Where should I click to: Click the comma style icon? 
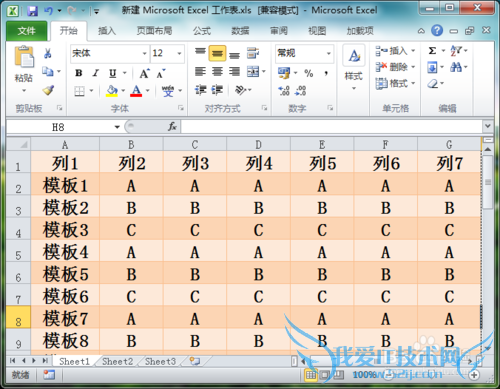pyautogui.click(x=326, y=73)
